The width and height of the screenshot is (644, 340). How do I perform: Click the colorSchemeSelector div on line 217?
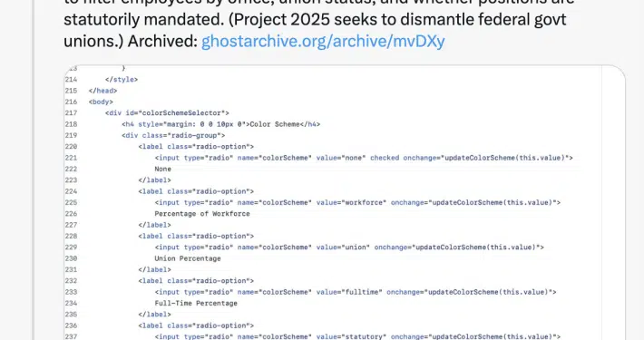167,113
